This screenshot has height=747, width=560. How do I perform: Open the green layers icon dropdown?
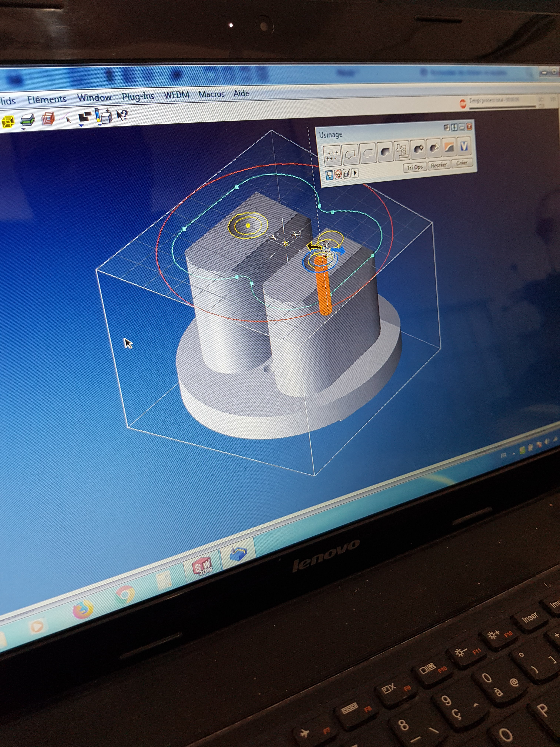click(x=23, y=129)
